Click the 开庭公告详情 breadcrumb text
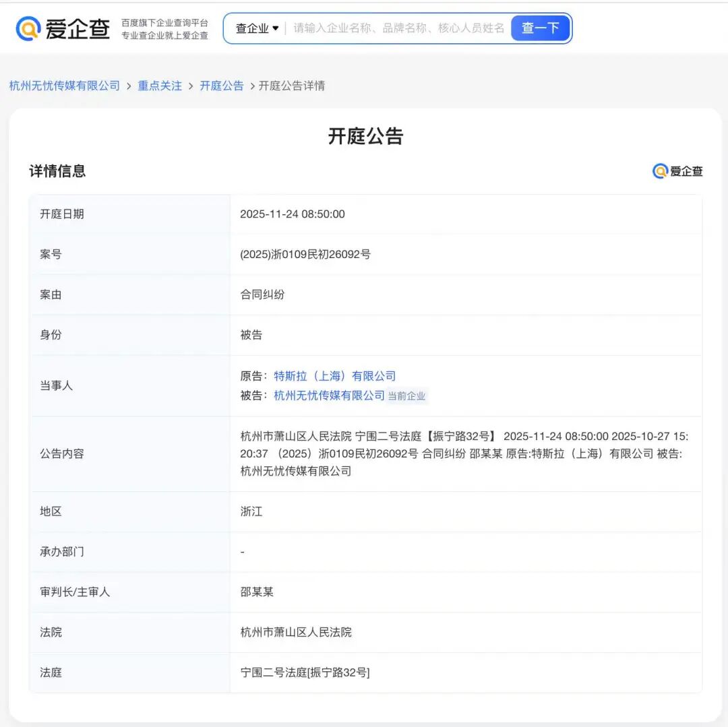 click(x=292, y=86)
